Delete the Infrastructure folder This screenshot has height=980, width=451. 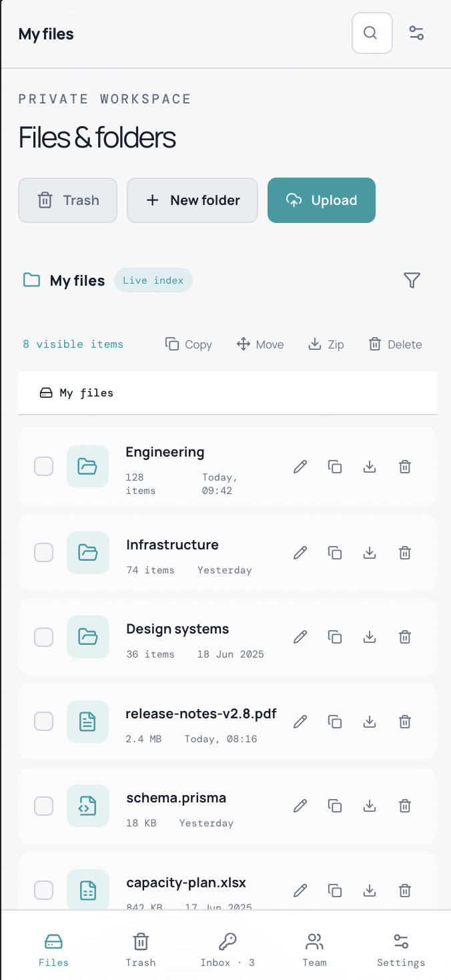405,553
